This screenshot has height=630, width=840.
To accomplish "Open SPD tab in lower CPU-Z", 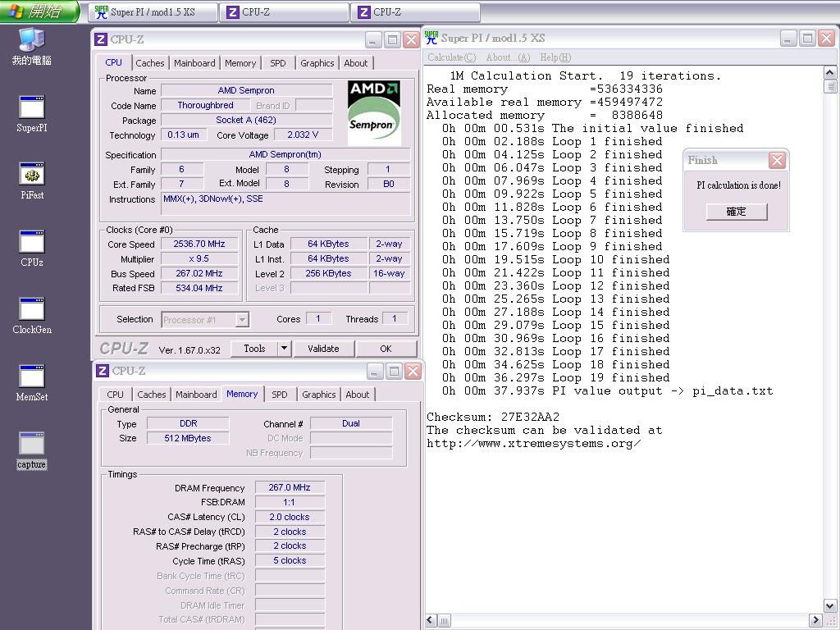I will click(279, 395).
